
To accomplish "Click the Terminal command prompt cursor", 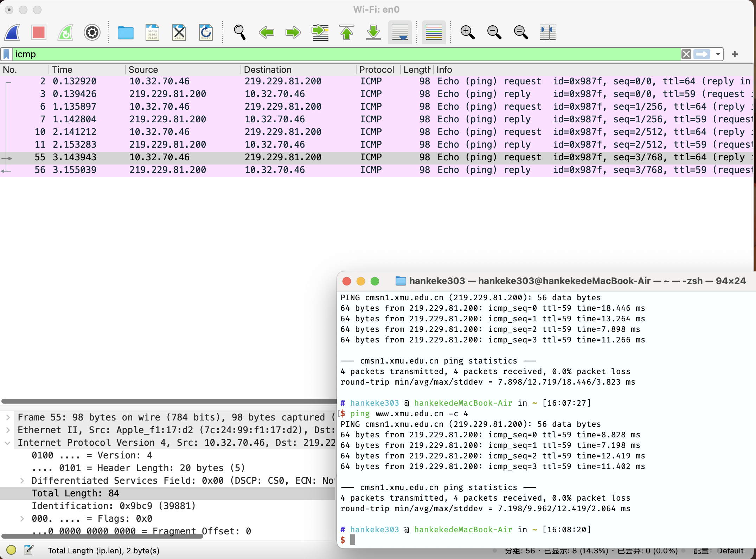I will (353, 540).
